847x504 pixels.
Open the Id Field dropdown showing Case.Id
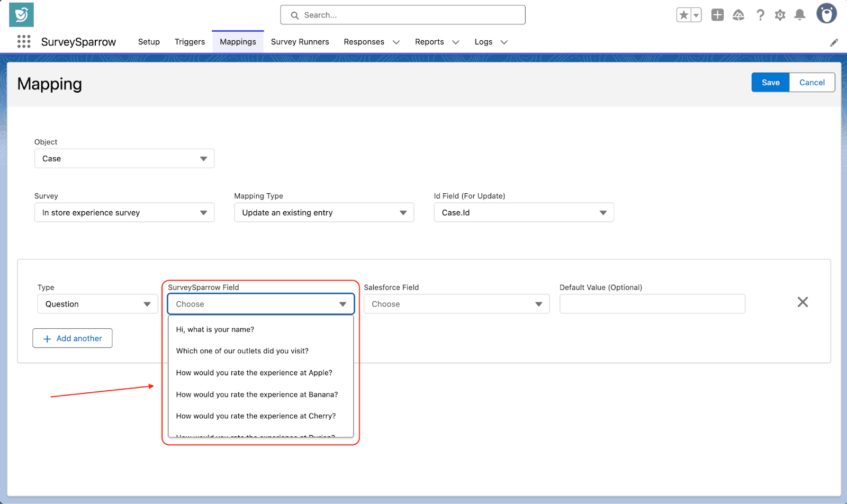pos(524,213)
